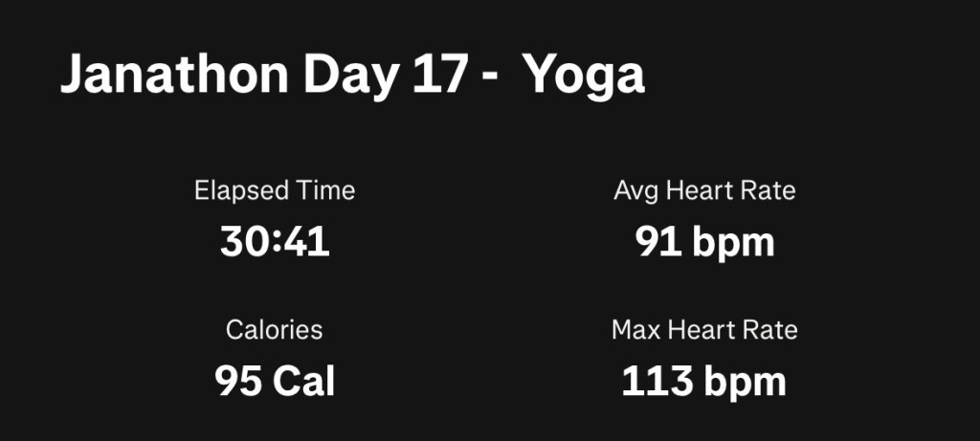Click the word "Elapsed" in the time label
This screenshot has height=441, width=980.
pyautogui.click(x=239, y=190)
